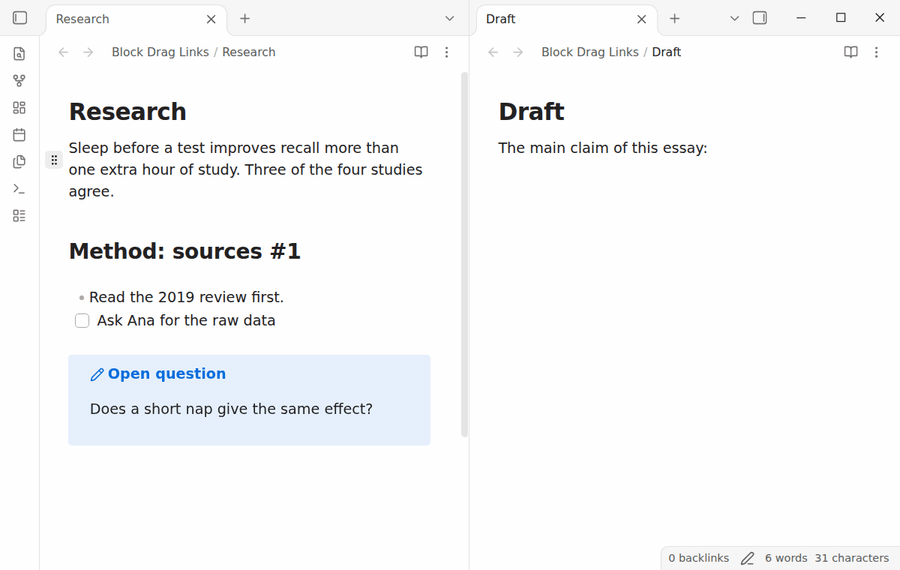Click the block drag handle beside paragraph
This screenshot has height=570, width=900.
(x=54, y=160)
